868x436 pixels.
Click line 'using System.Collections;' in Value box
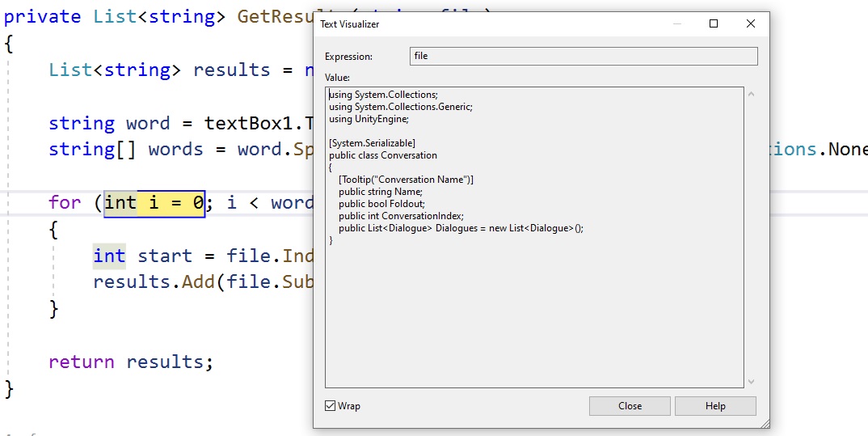pos(384,95)
